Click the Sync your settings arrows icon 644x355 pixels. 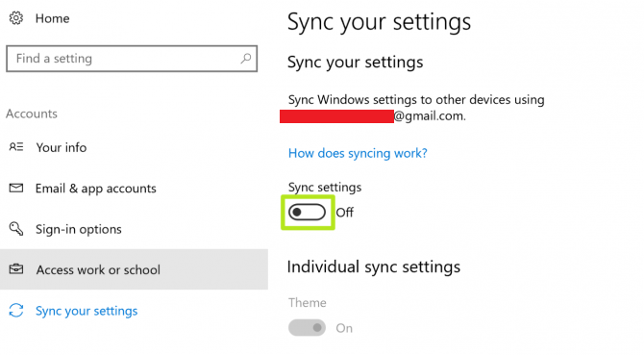[x=16, y=310]
